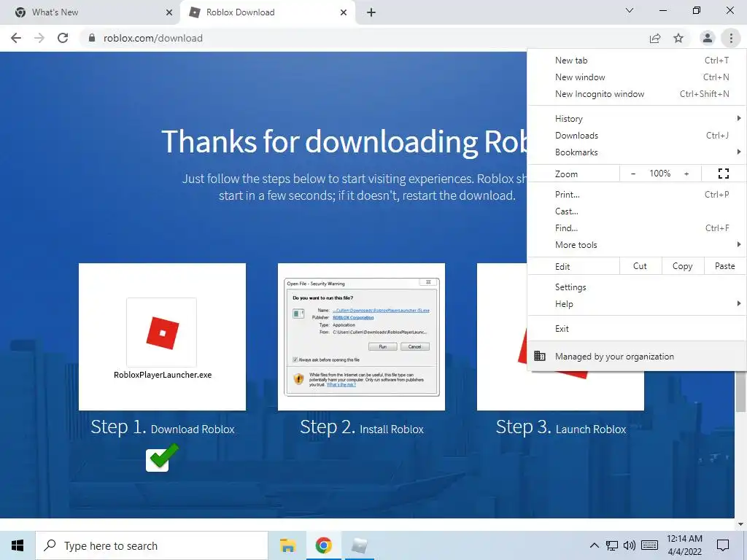Select the Roblox Download tab
Image resolution: width=747 pixels, height=560 pixels.
(267, 12)
